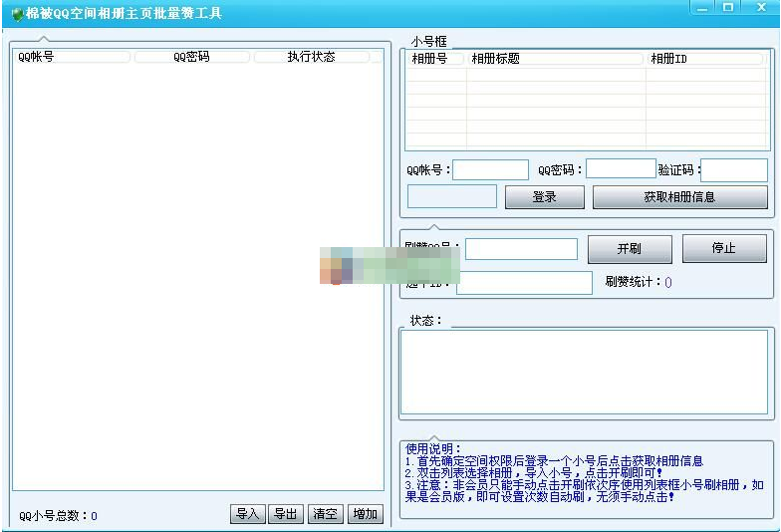
Task: Click the 导出 export button
Action: 286,514
